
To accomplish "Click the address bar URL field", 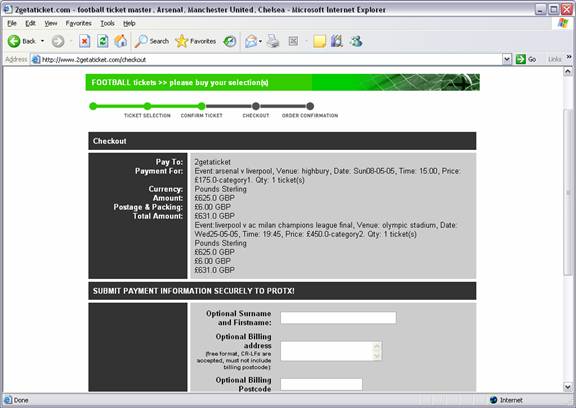I will tap(266, 59).
